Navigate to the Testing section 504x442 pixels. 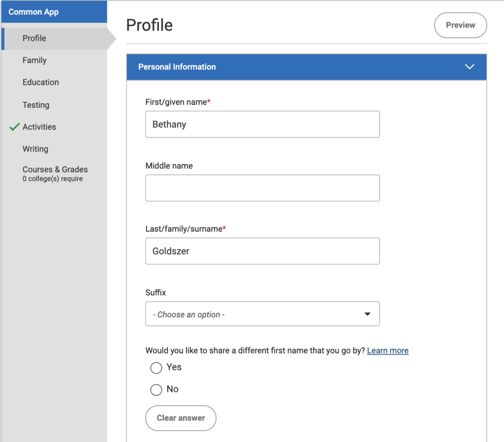click(35, 105)
